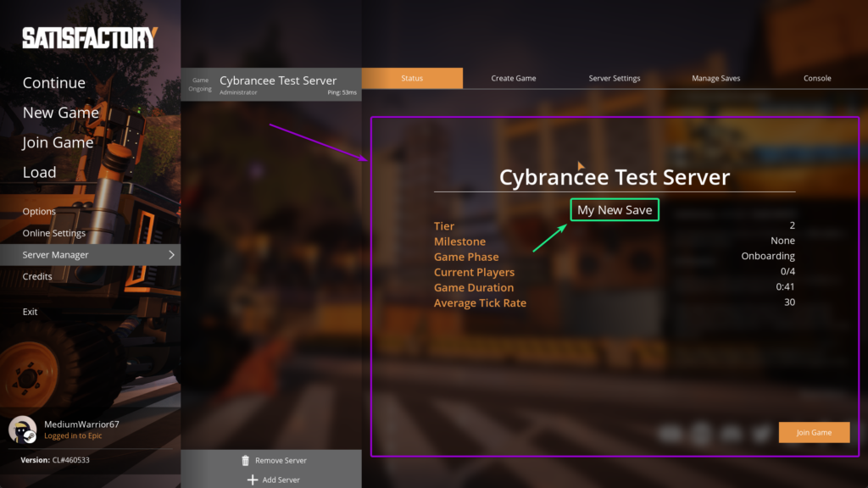868x488 pixels.
Task: Expand the Server Manager submenu arrow
Action: [x=170, y=254]
